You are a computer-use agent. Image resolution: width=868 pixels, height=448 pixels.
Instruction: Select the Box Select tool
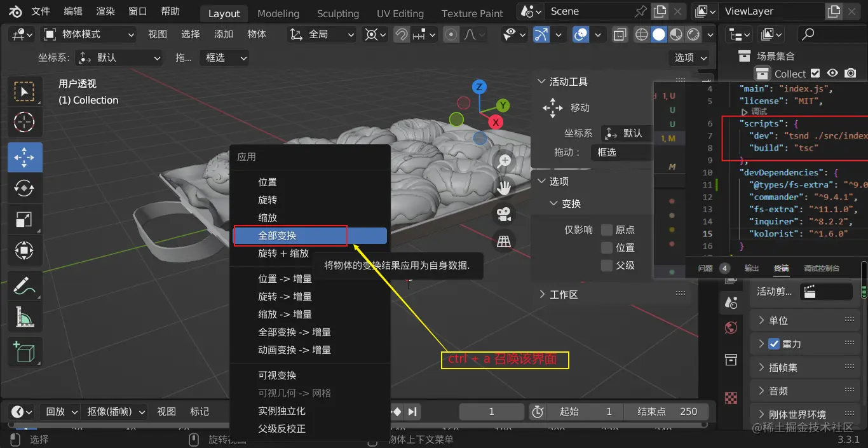click(25, 92)
